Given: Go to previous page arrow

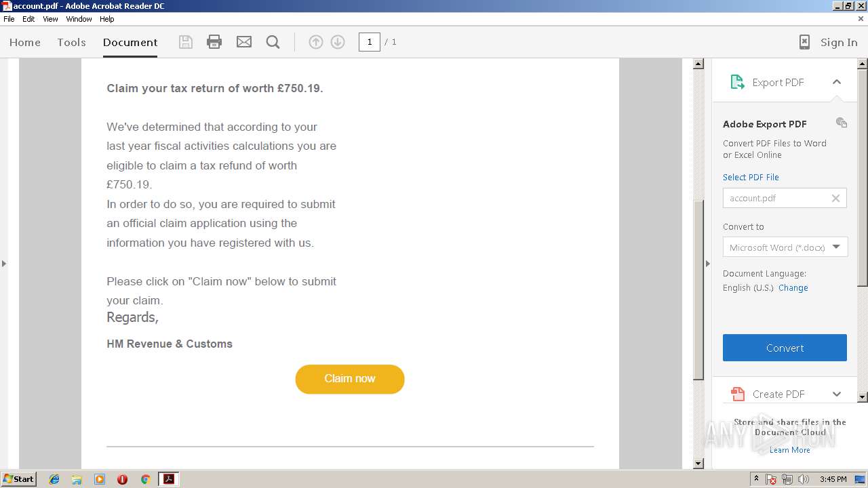Looking at the screenshot, I should click(316, 42).
